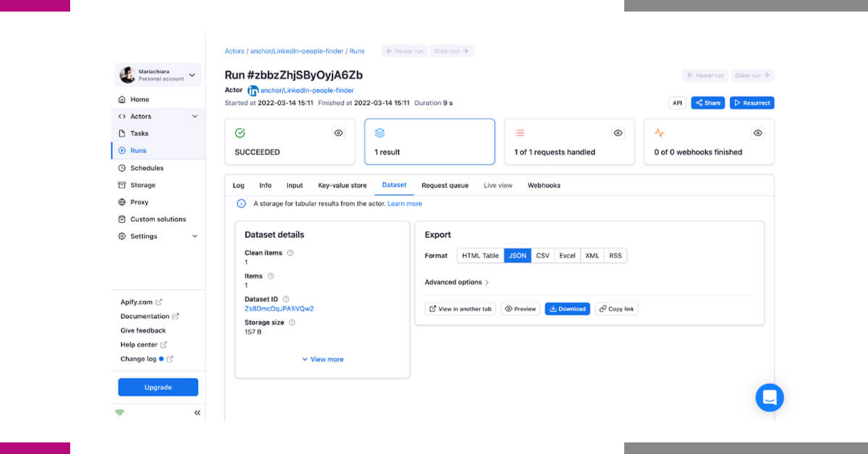
Task: Click the help icon beside Clean items
Action: (290, 253)
